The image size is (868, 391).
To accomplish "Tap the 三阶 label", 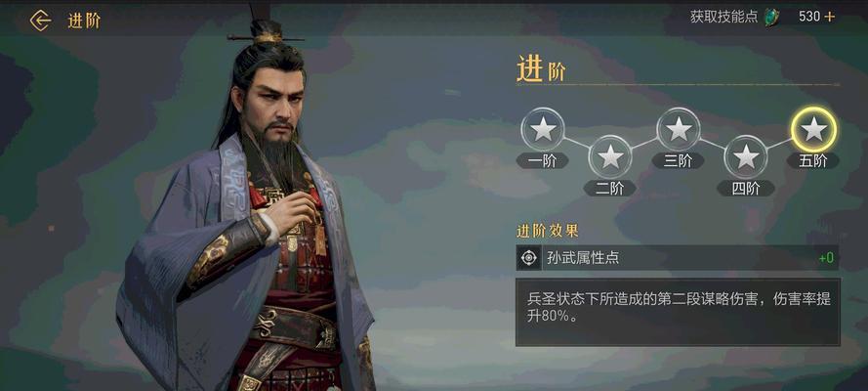I will pos(679,160).
